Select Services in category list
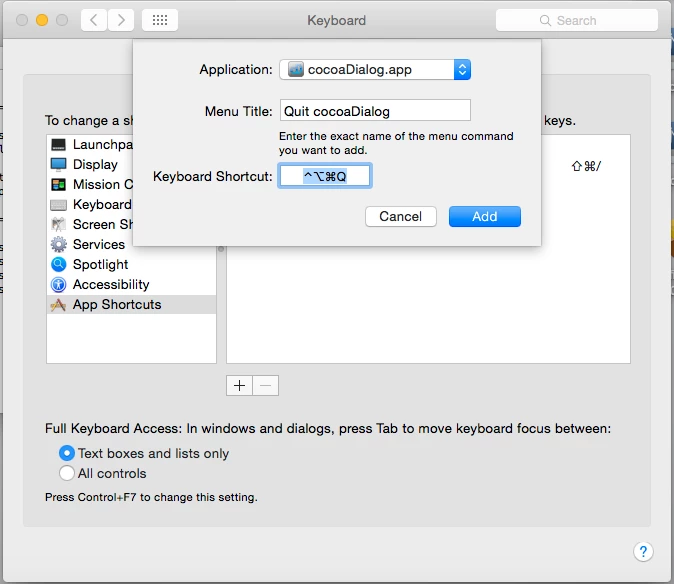The height and width of the screenshot is (584, 674). [99, 244]
